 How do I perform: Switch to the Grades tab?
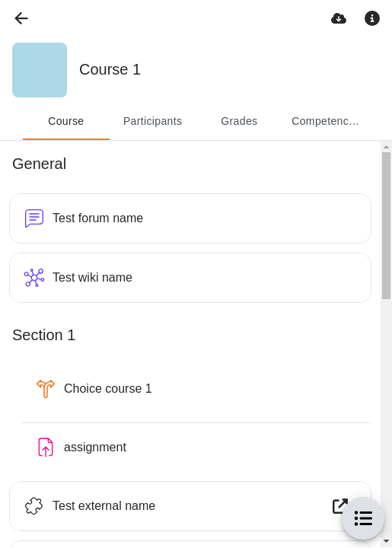239,121
